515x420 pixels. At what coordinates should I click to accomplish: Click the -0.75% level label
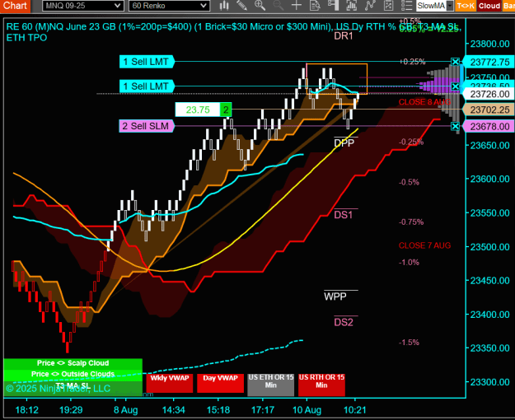[411, 222]
